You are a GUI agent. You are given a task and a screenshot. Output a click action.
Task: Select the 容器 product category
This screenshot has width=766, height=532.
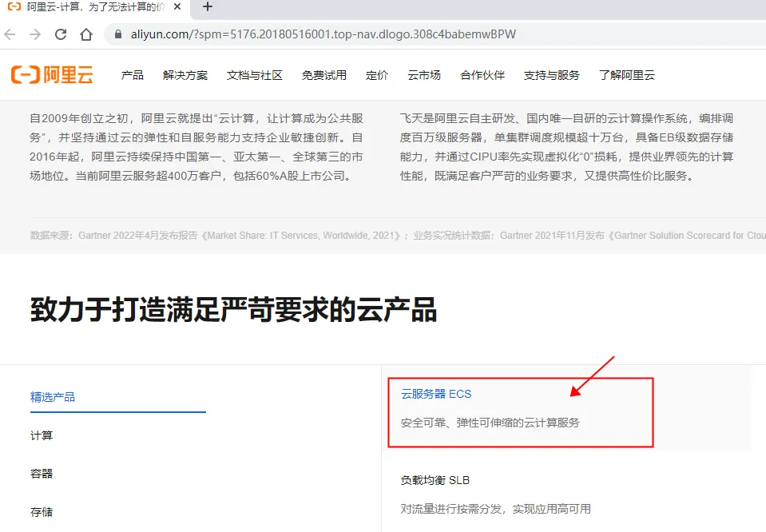42,474
